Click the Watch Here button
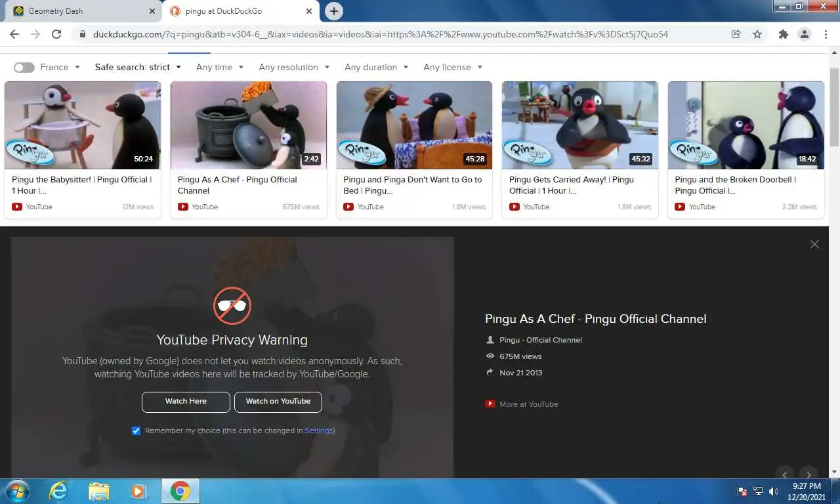The height and width of the screenshot is (504, 840). point(186,402)
